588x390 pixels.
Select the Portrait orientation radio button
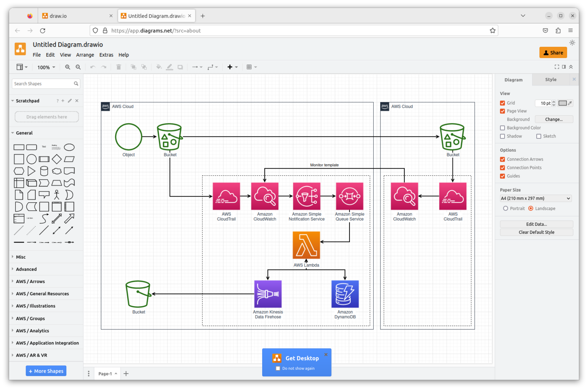[506, 208]
